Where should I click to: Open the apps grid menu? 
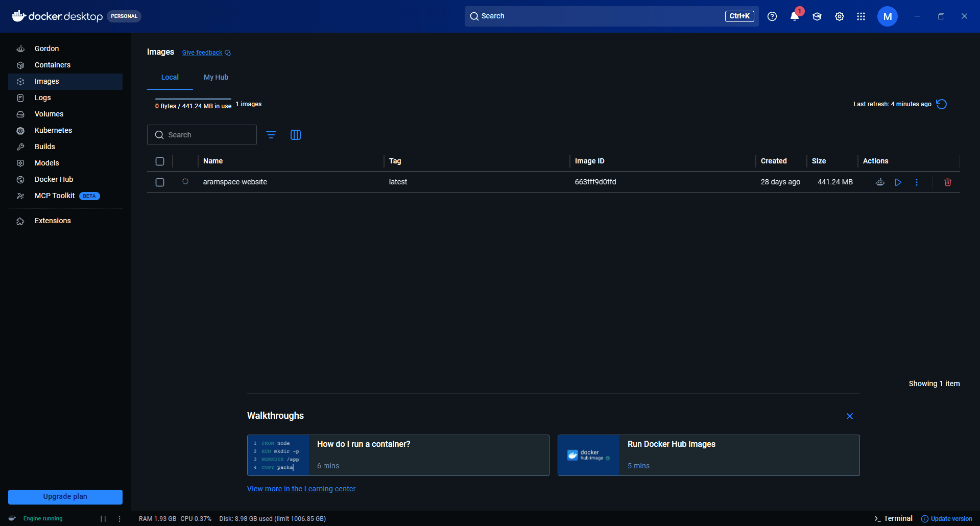(x=861, y=16)
